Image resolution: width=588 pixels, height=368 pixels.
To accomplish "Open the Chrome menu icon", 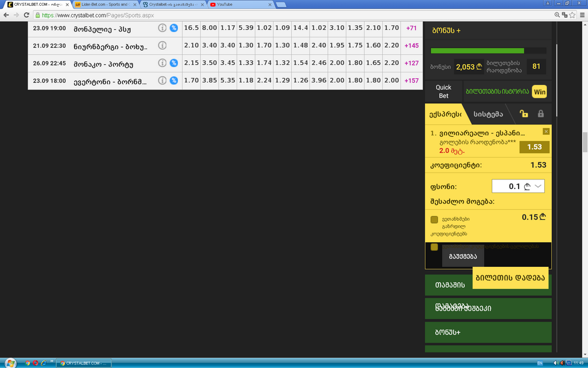I will [x=582, y=15].
